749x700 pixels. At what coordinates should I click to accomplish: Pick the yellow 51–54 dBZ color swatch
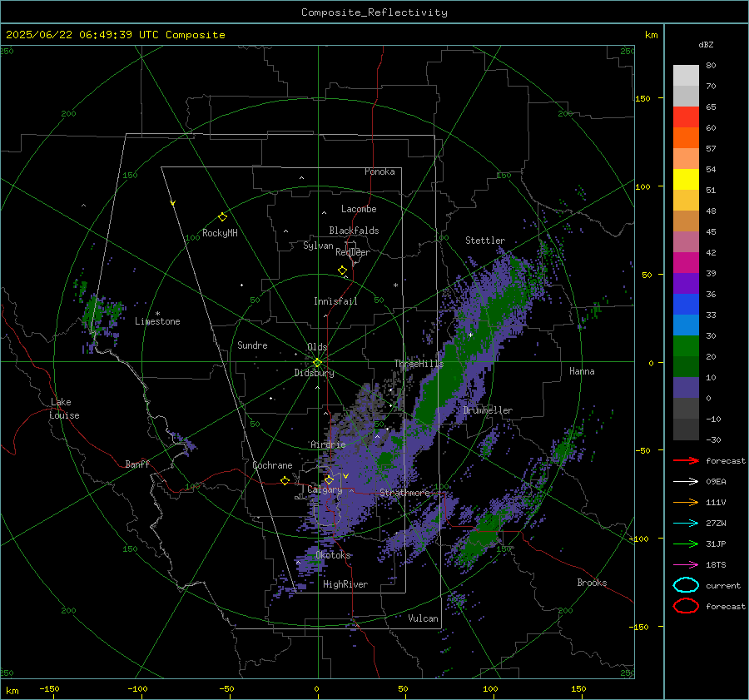[x=686, y=180]
